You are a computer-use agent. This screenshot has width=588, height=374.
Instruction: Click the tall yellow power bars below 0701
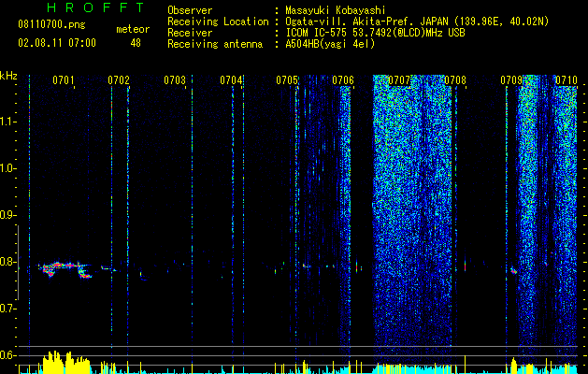(x=66, y=363)
